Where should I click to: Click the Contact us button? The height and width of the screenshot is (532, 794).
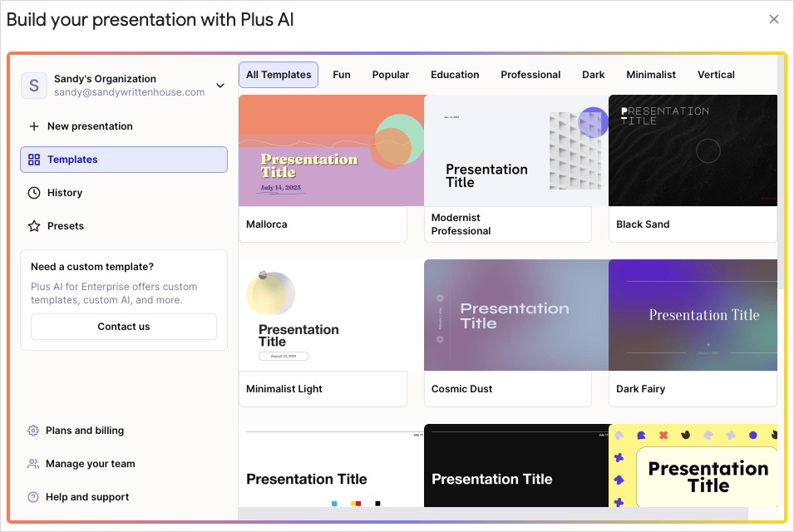click(124, 327)
